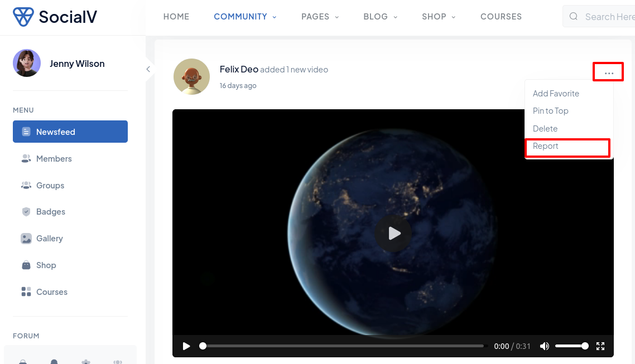Image resolution: width=635 pixels, height=364 pixels.
Task: Choose Add Favorite from post menu
Action: [556, 94]
